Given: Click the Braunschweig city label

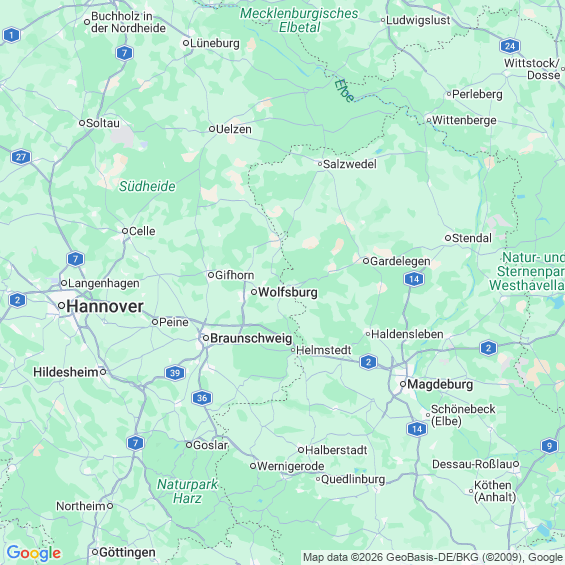Looking at the screenshot, I should (x=251, y=338).
